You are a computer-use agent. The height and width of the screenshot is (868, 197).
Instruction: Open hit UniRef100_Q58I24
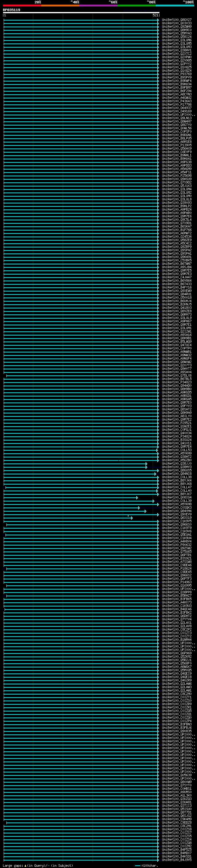pos(176,37)
